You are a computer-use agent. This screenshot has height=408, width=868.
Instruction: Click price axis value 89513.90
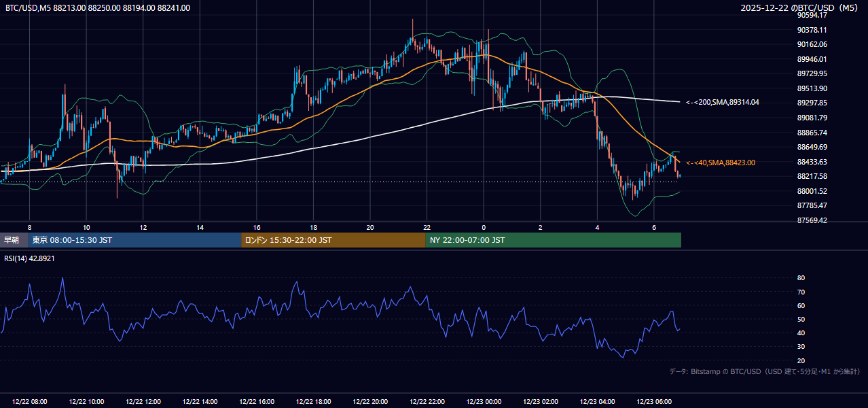(x=812, y=88)
